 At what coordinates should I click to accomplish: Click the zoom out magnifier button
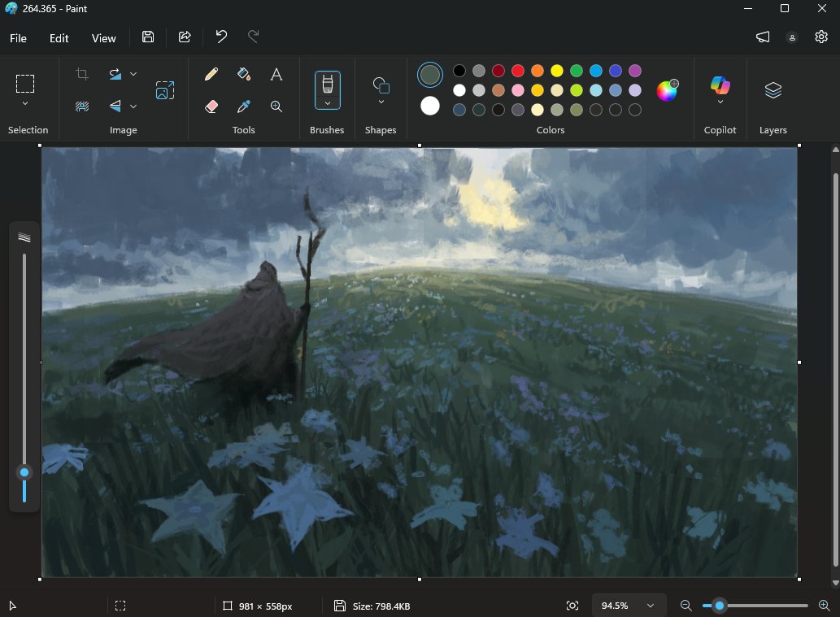685,606
